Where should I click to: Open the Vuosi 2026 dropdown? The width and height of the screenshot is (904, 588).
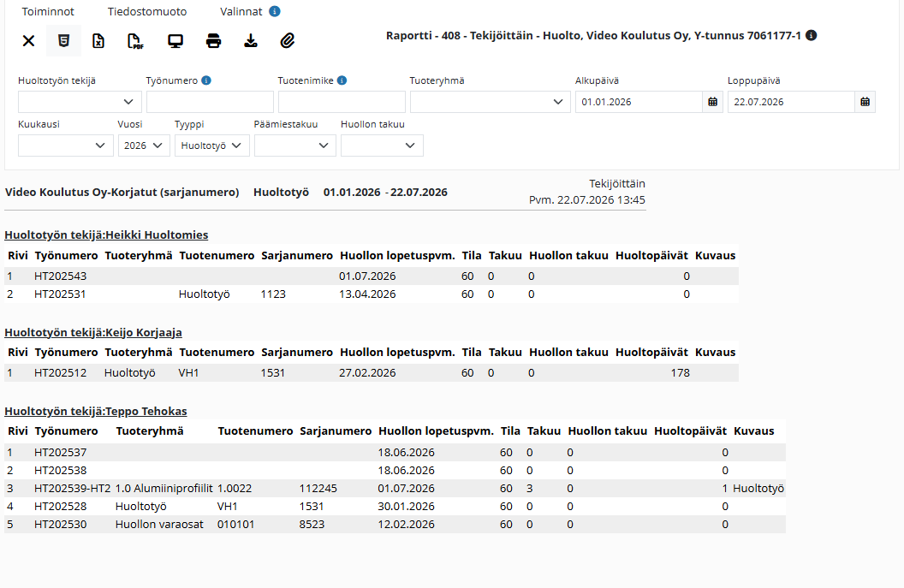pos(144,146)
